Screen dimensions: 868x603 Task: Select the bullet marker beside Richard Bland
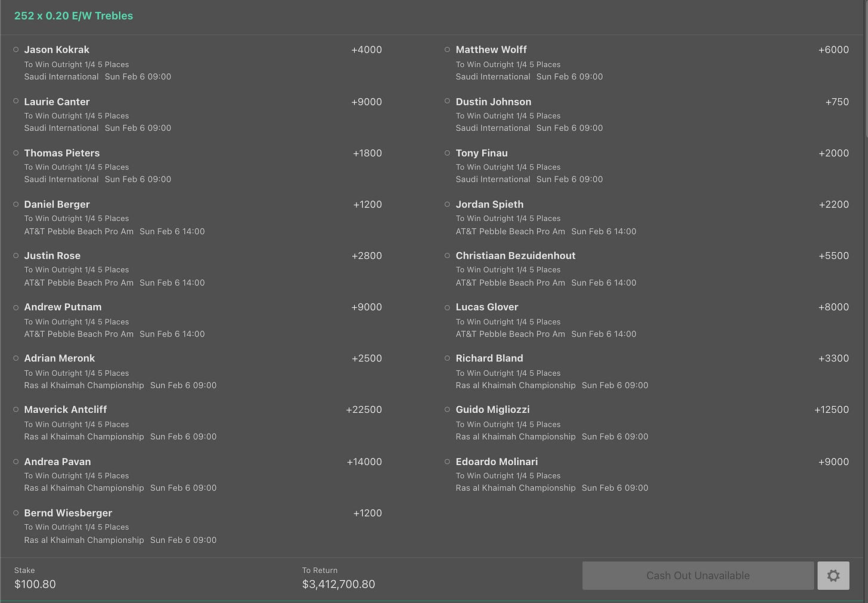tap(447, 358)
